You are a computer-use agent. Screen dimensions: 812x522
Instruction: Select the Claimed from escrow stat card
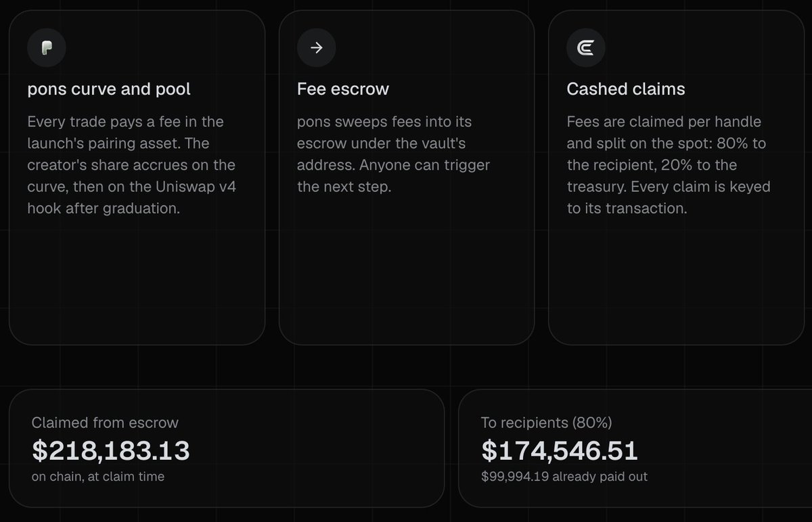coord(227,448)
